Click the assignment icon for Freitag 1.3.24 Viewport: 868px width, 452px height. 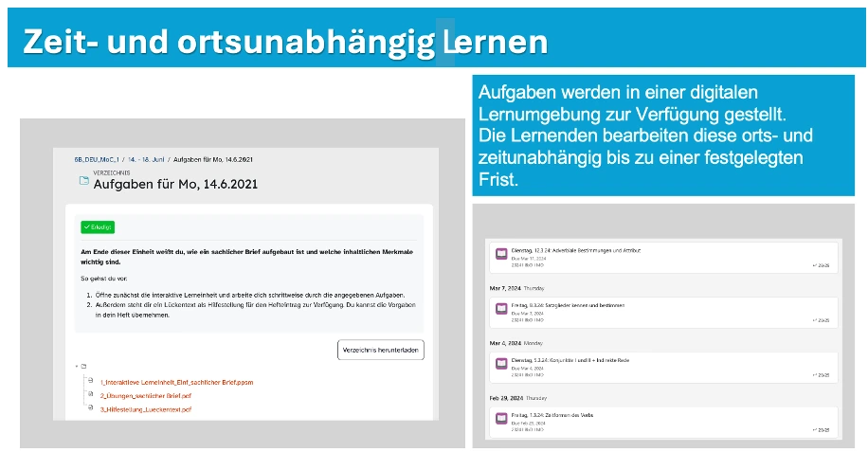[501, 418]
